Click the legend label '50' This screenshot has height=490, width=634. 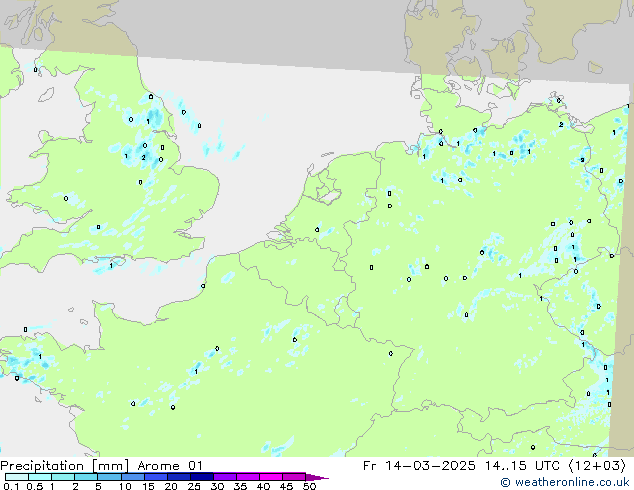coord(309,486)
